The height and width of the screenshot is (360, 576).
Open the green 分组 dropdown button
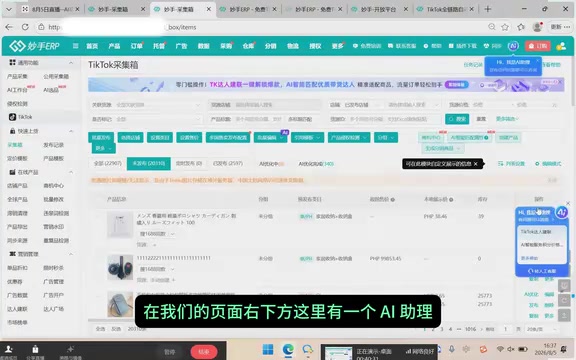(386, 137)
